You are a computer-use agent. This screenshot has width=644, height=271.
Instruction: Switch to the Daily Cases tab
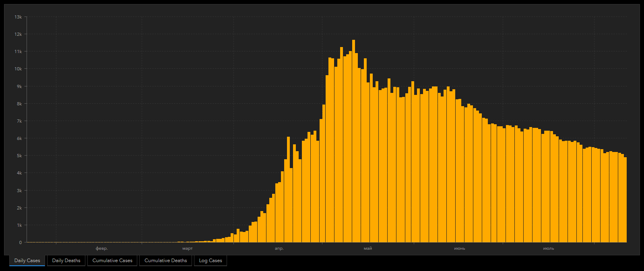tap(27, 261)
